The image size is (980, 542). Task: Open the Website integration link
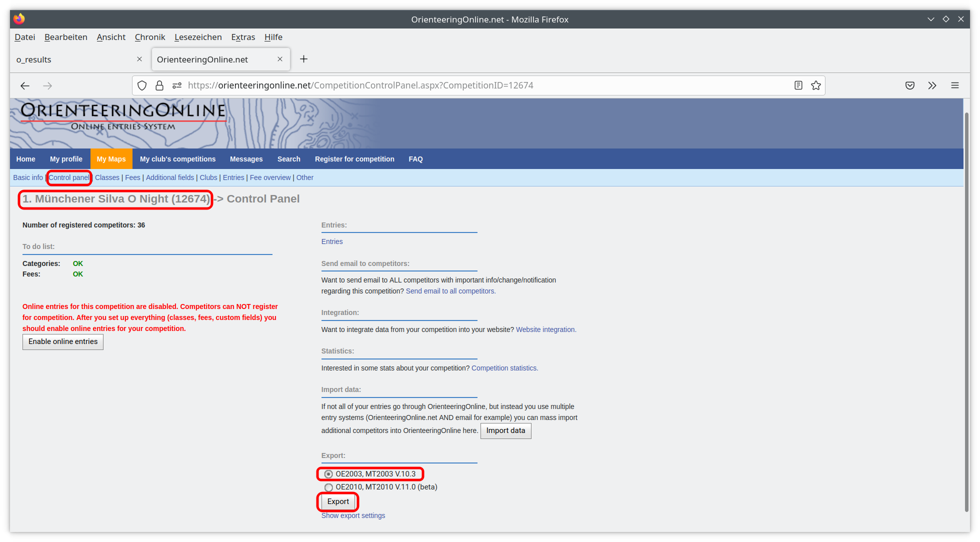[546, 329]
